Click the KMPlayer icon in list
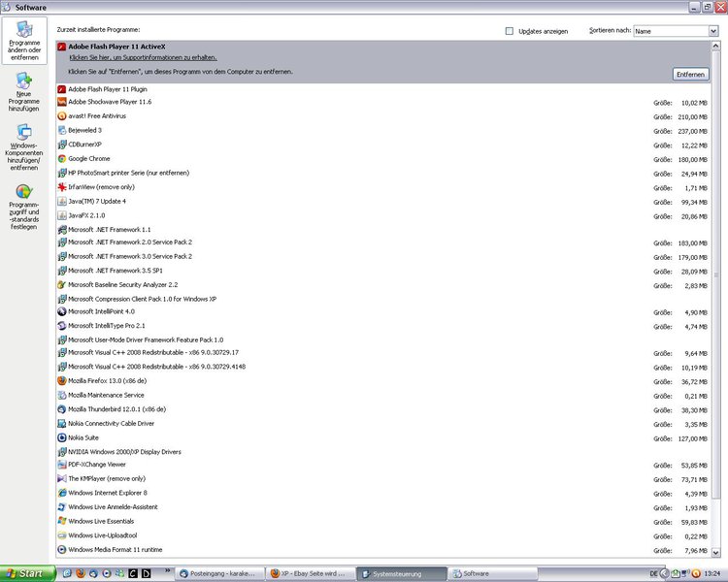Viewport: 728px width, 582px height. point(62,478)
